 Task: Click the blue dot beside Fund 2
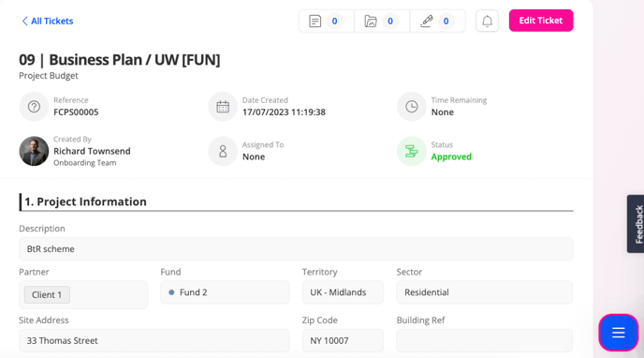pos(171,292)
